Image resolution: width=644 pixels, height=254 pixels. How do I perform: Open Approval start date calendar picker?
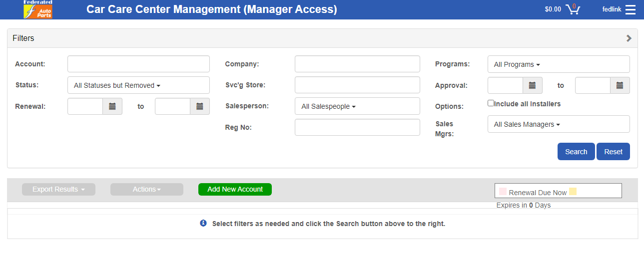point(532,85)
